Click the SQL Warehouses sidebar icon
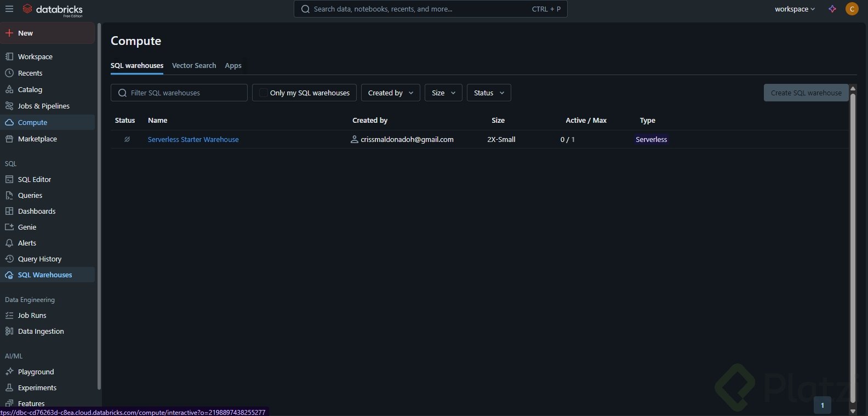The width and height of the screenshot is (868, 416). (x=9, y=275)
